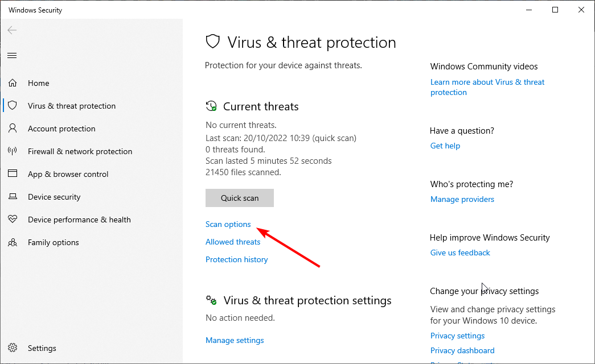595x364 pixels.
Task: Collapse the sidebar with hamburger menu
Action: (x=12, y=55)
